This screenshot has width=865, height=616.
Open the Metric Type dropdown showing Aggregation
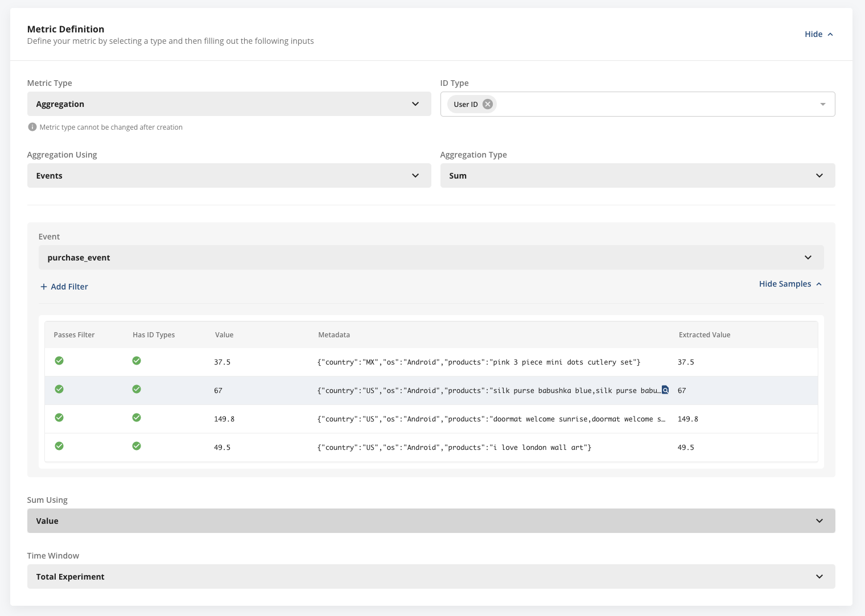229,104
